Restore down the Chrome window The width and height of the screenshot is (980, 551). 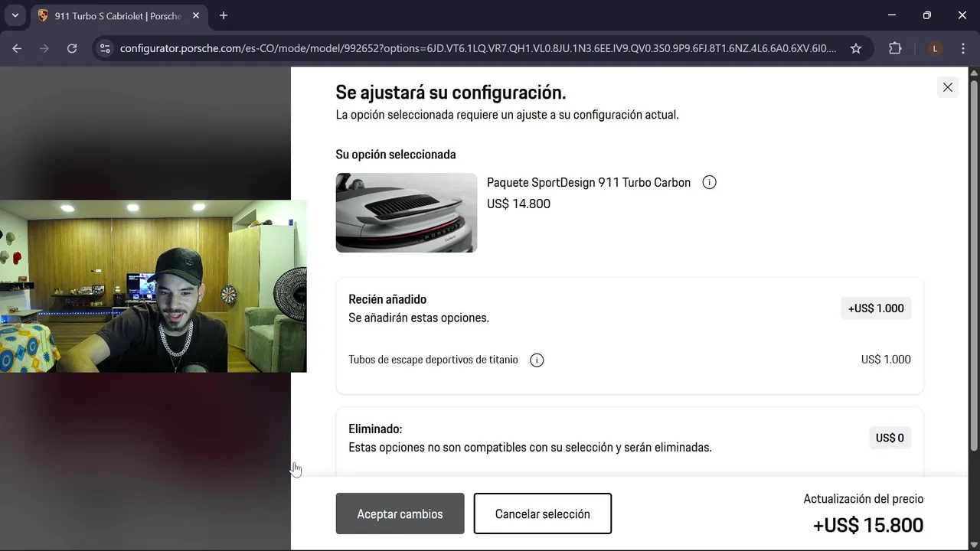pos(927,15)
